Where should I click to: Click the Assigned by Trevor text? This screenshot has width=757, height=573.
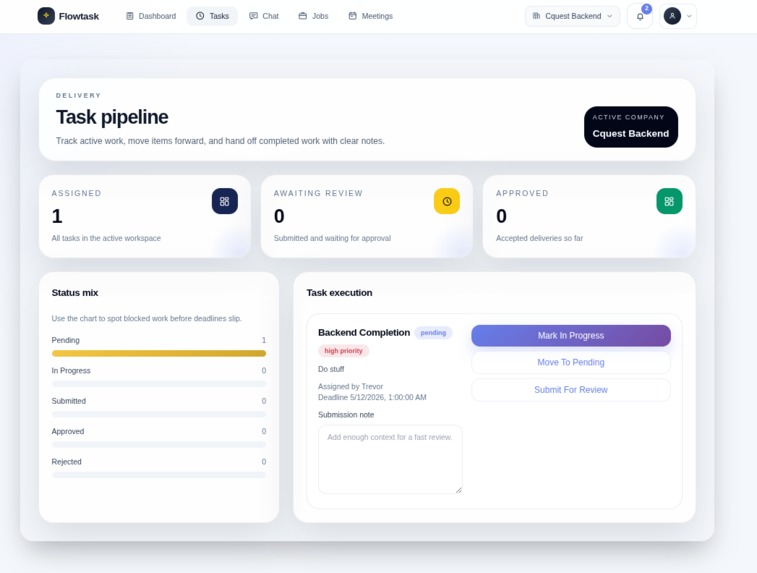350,387
